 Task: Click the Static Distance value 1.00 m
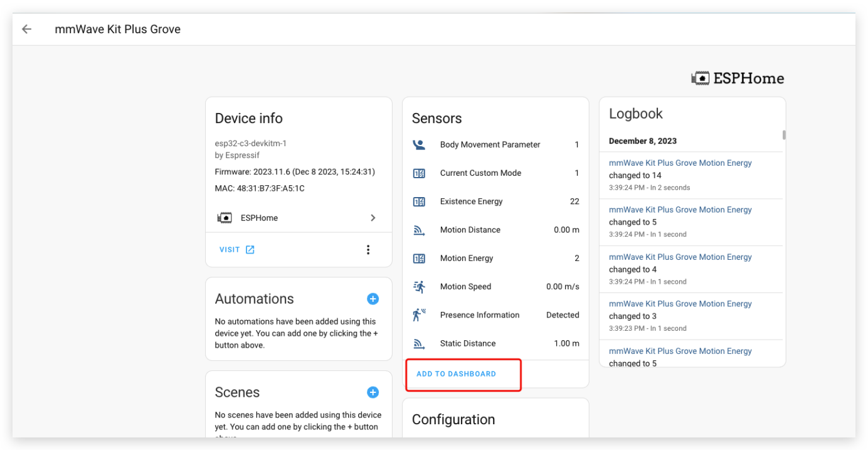pyautogui.click(x=566, y=344)
